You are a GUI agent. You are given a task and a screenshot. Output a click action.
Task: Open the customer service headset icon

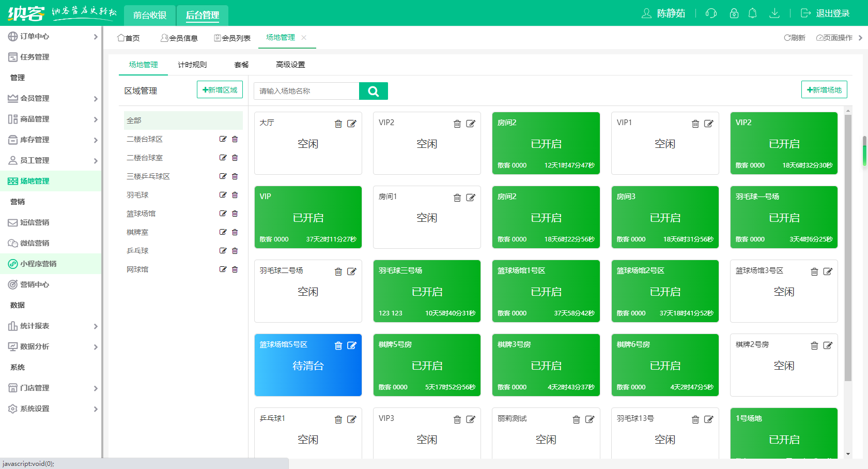(711, 13)
